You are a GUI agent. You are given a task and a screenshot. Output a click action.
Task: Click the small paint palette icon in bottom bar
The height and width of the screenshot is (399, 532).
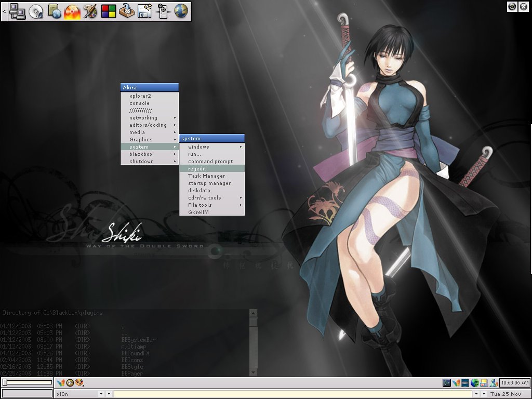tap(79, 383)
